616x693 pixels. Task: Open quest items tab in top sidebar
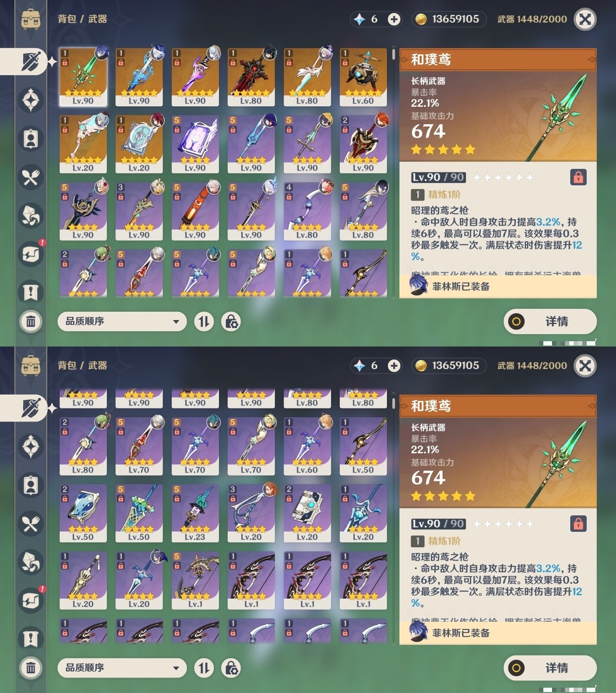pyautogui.click(x=31, y=293)
